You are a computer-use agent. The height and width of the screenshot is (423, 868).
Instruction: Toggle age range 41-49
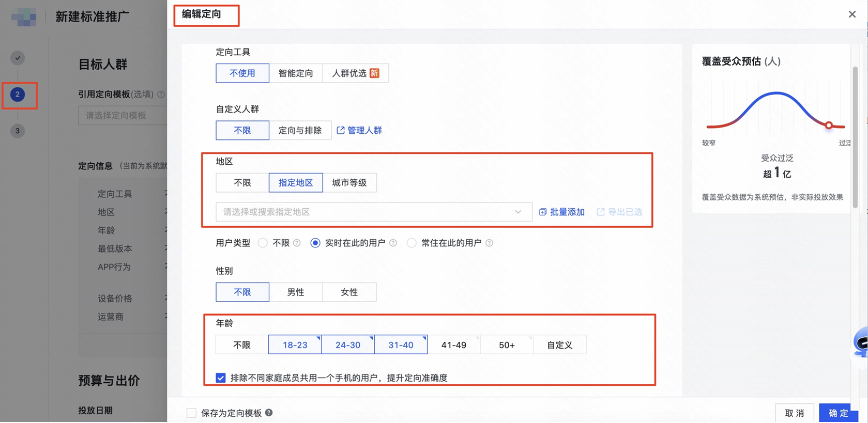pyautogui.click(x=454, y=345)
